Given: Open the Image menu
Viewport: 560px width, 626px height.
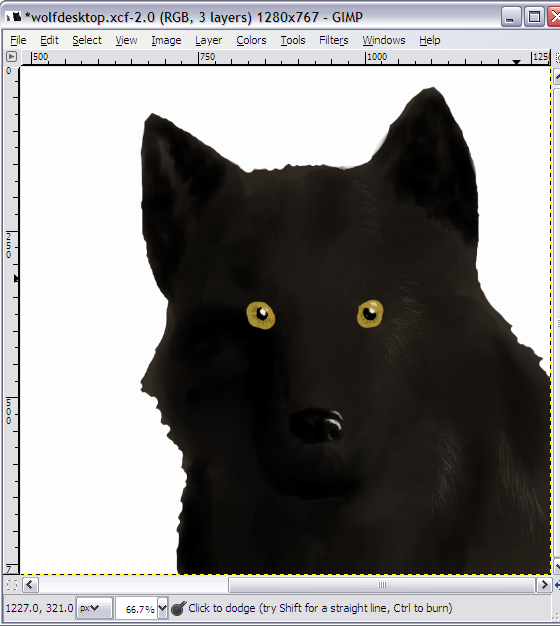Looking at the screenshot, I should 166,40.
